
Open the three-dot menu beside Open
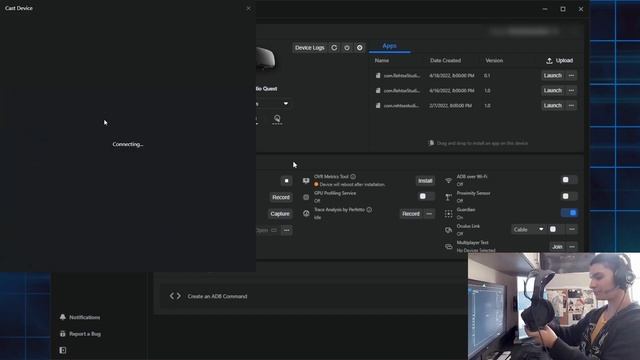point(287,231)
